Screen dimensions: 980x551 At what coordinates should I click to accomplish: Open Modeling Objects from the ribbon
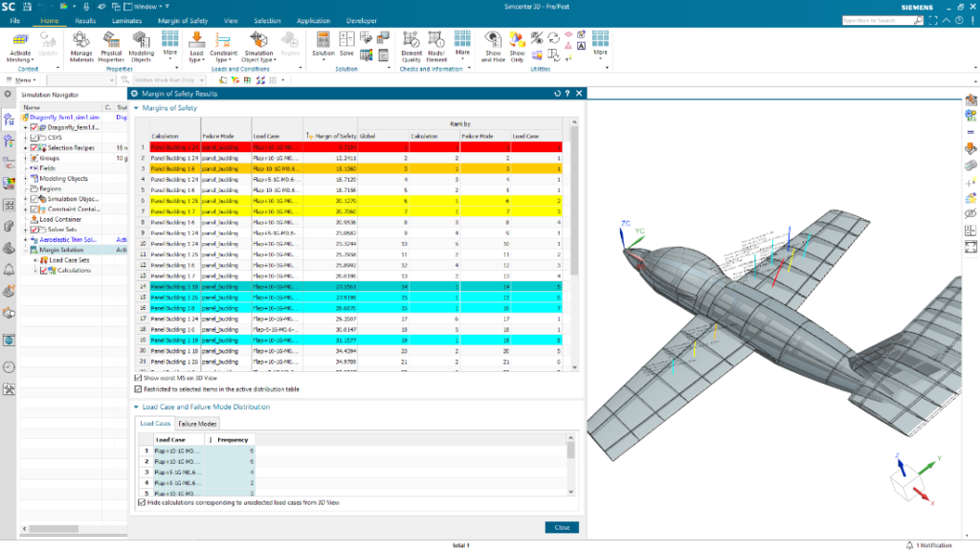(x=142, y=39)
